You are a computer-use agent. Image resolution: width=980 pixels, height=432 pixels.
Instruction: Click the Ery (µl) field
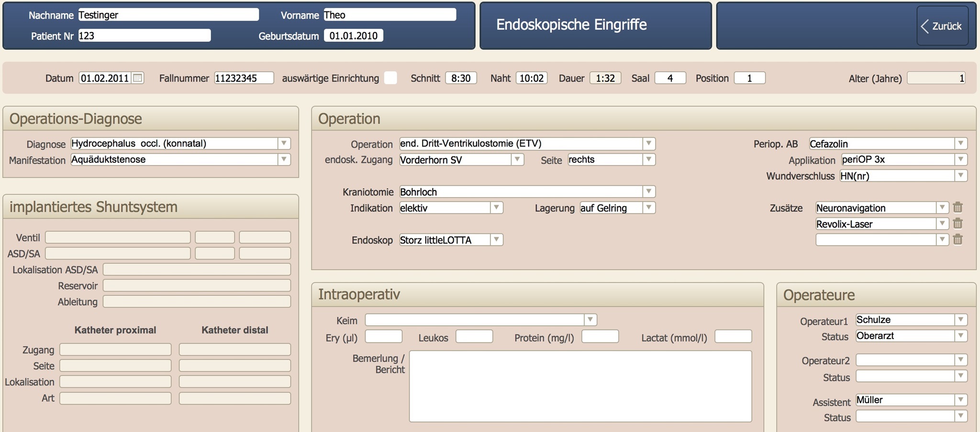(x=384, y=336)
